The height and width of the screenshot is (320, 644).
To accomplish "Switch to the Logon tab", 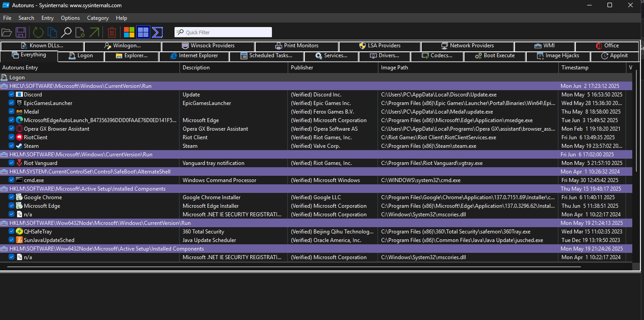I will click(81, 56).
